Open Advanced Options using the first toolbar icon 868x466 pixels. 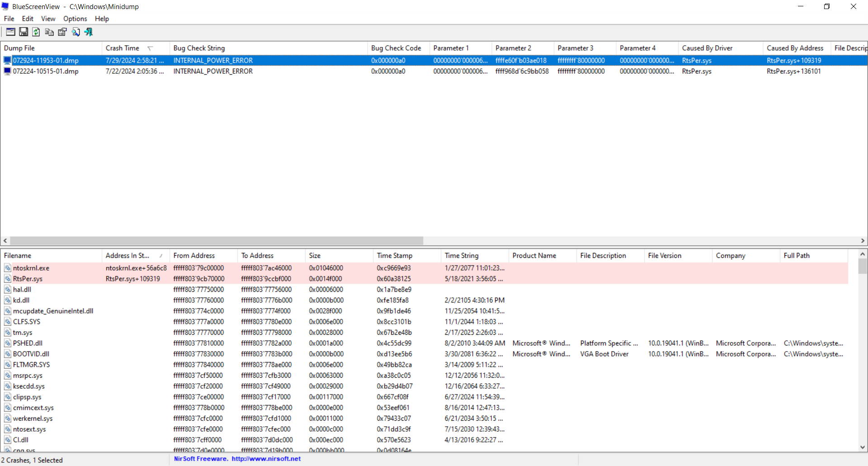tap(10, 32)
